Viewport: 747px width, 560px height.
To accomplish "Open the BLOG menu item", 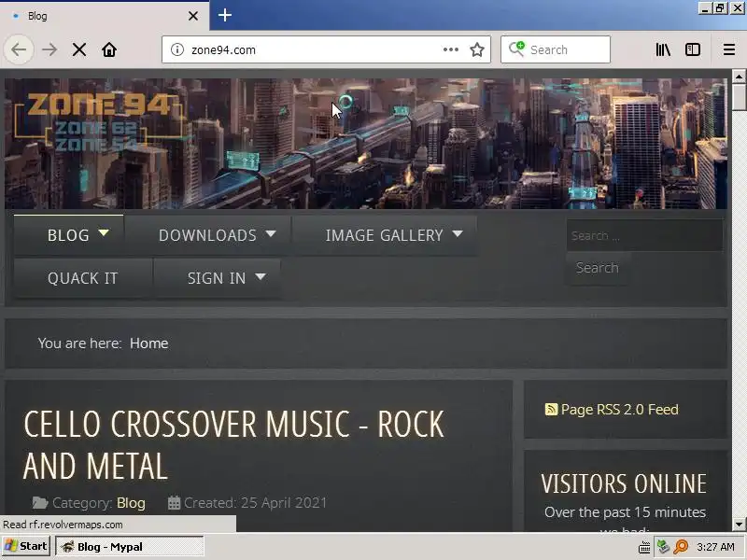I will pyautogui.click(x=68, y=235).
